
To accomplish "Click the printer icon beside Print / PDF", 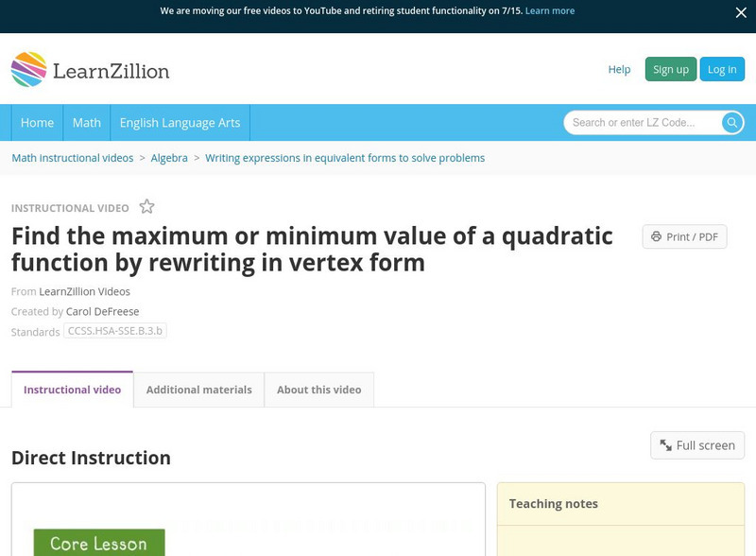I will point(658,236).
